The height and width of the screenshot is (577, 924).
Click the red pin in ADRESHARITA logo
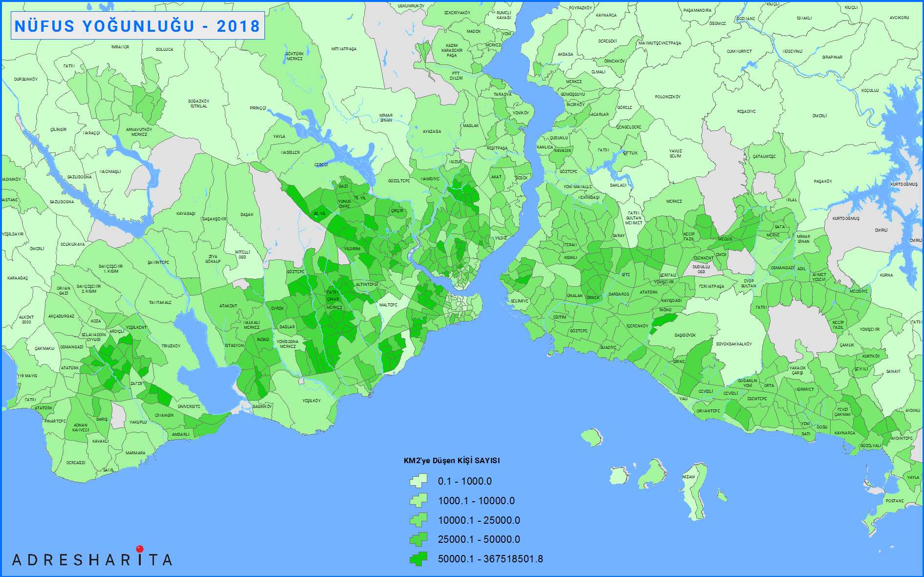tap(140, 549)
